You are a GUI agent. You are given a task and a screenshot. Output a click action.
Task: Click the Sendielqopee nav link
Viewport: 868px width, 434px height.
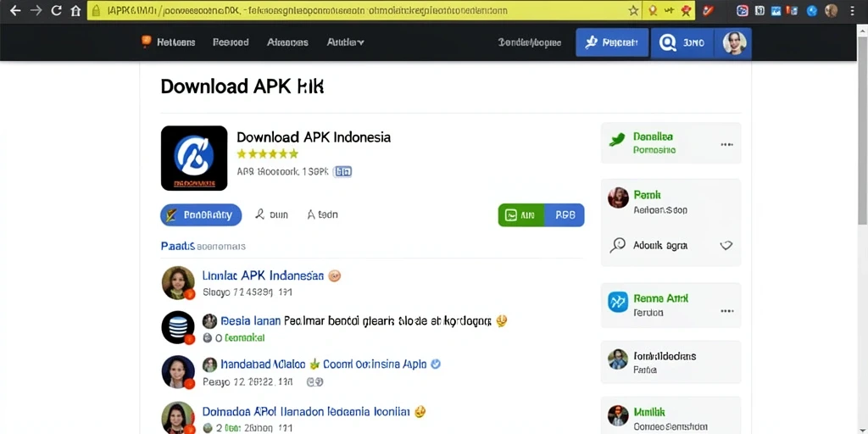529,42
